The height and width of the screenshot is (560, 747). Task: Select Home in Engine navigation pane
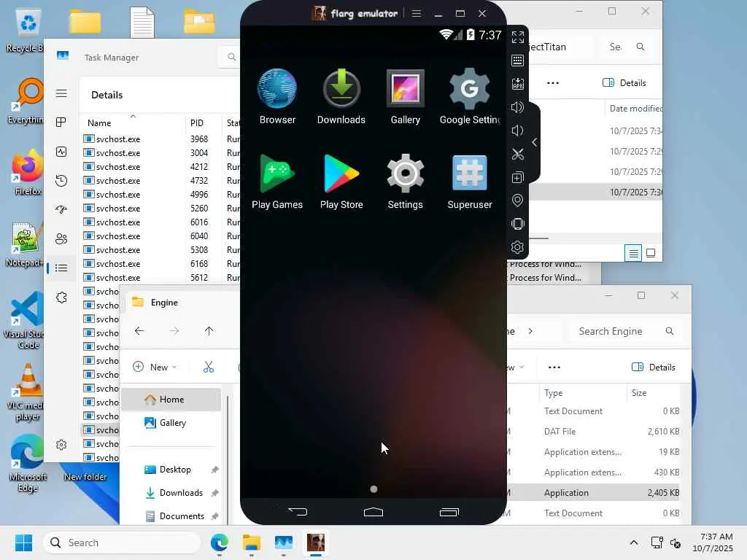[x=171, y=399]
